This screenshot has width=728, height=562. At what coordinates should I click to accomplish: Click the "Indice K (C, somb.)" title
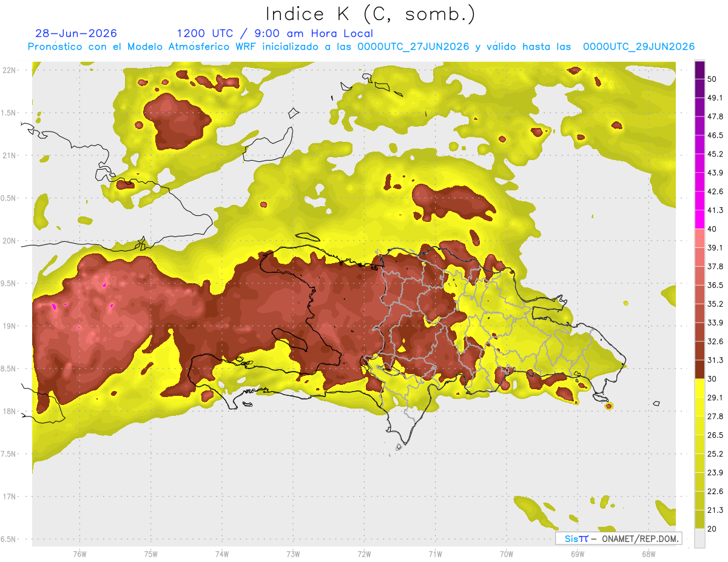(x=370, y=14)
